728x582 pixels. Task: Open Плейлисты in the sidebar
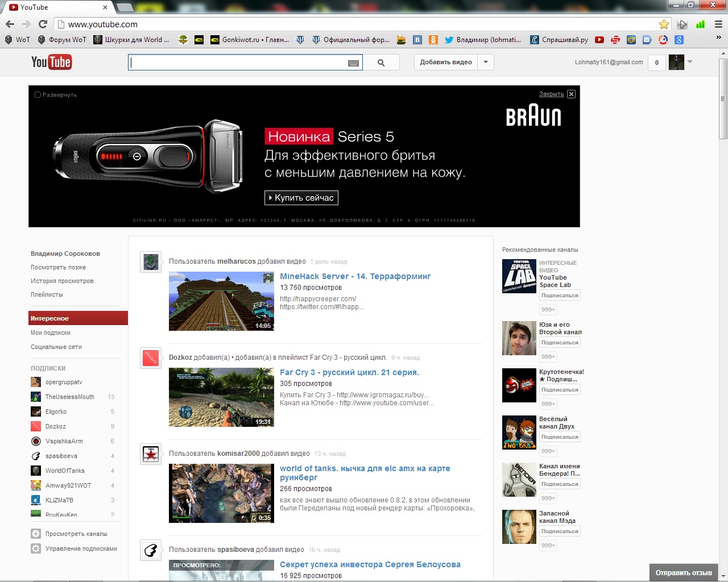pyautogui.click(x=47, y=294)
